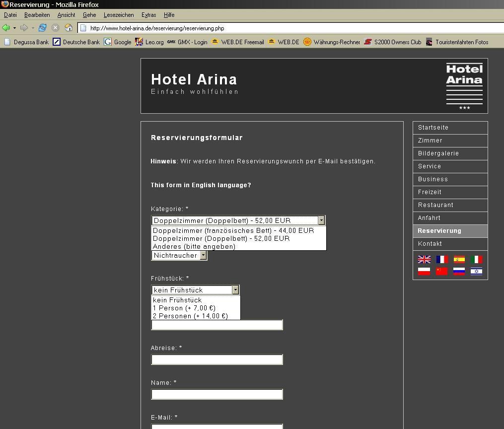Expand the Frühstück dropdown arrow

pyautogui.click(x=235, y=290)
